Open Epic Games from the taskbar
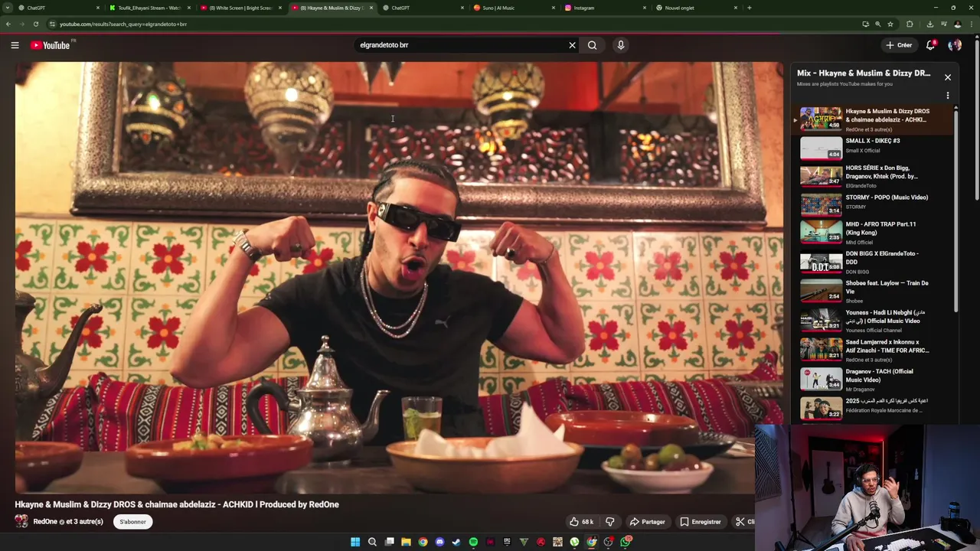The width and height of the screenshot is (980, 551). 507,542
